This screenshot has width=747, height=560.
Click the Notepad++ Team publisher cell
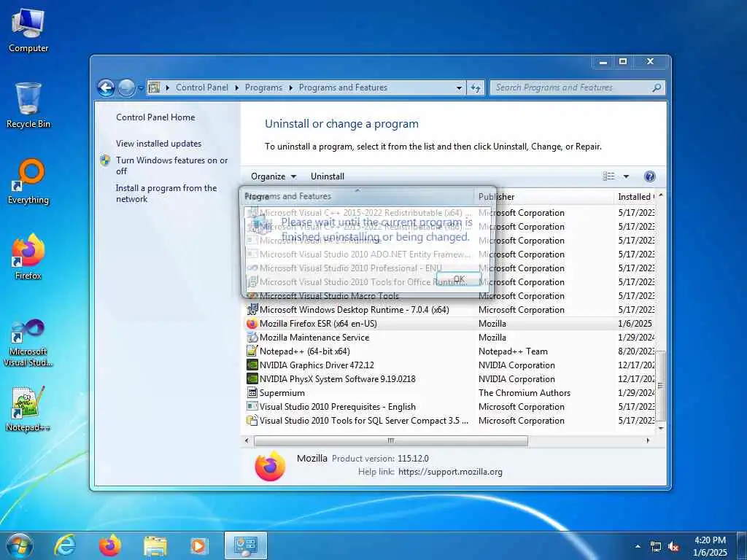(513, 351)
